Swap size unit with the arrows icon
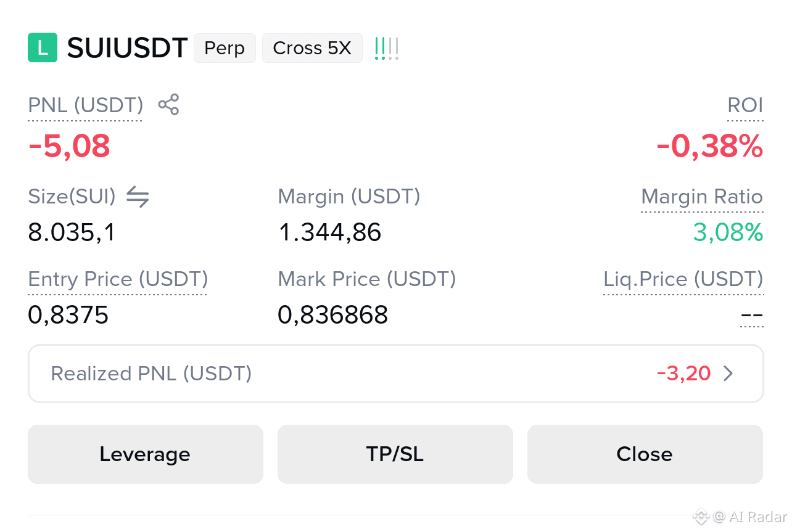The width and height of the screenshot is (792, 532). [x=138, y=197]
